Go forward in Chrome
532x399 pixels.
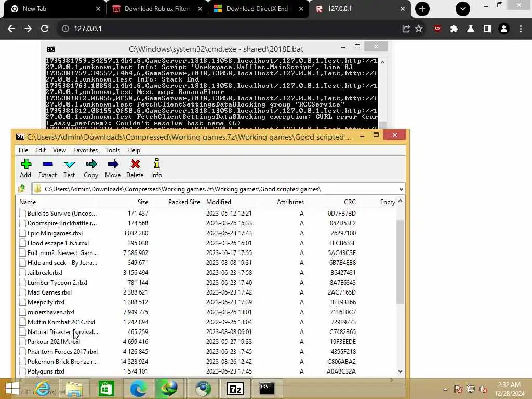(28, 29)
